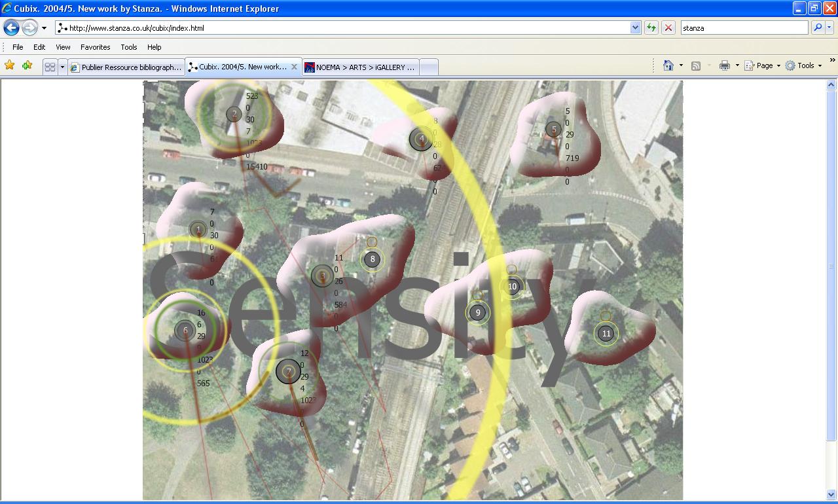838x504 pixels.
Task: Switch to NOEMA ARTS iGALLERY tab
Action: [x=360, y=67]
